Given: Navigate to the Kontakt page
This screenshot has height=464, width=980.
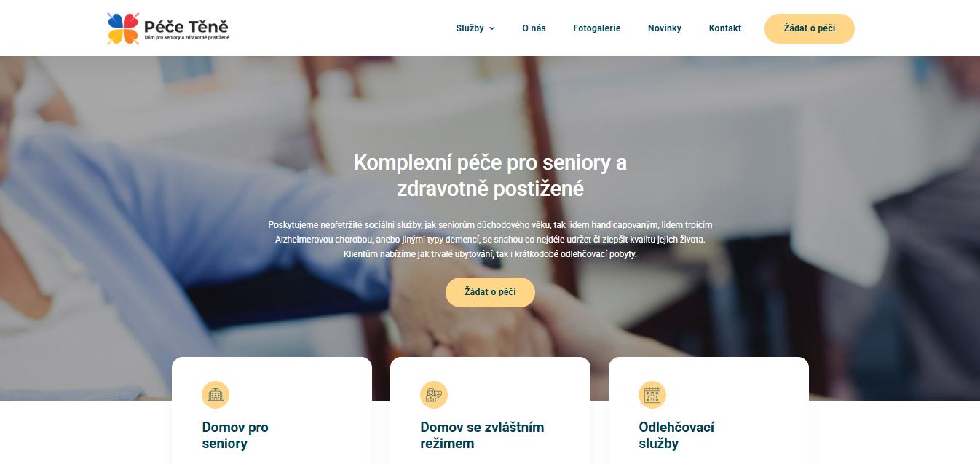Looking at the screenshot, I should (725, 28).
